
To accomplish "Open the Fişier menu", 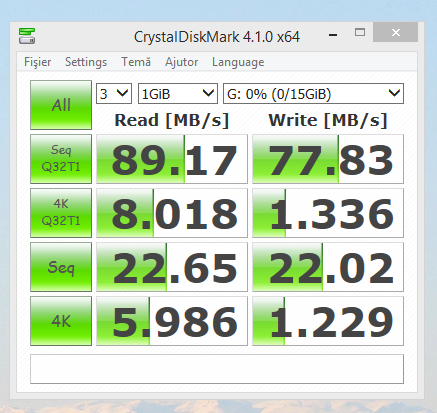I will point(38,62).
